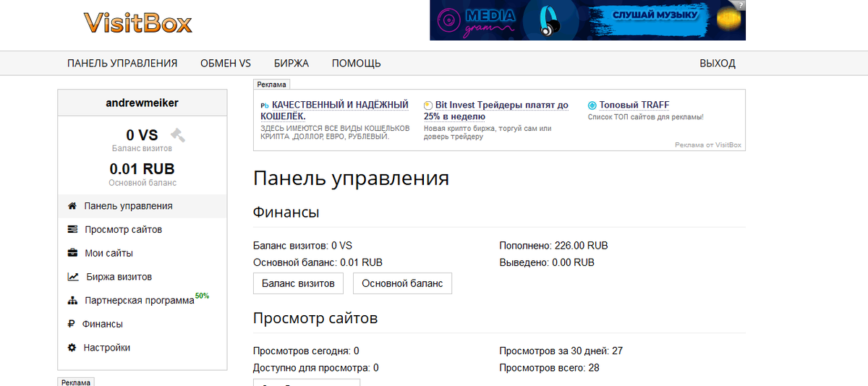
Task: Click the Pb icon before the КОШЕЛЁК ad
Action: click(x=265, y=106)
